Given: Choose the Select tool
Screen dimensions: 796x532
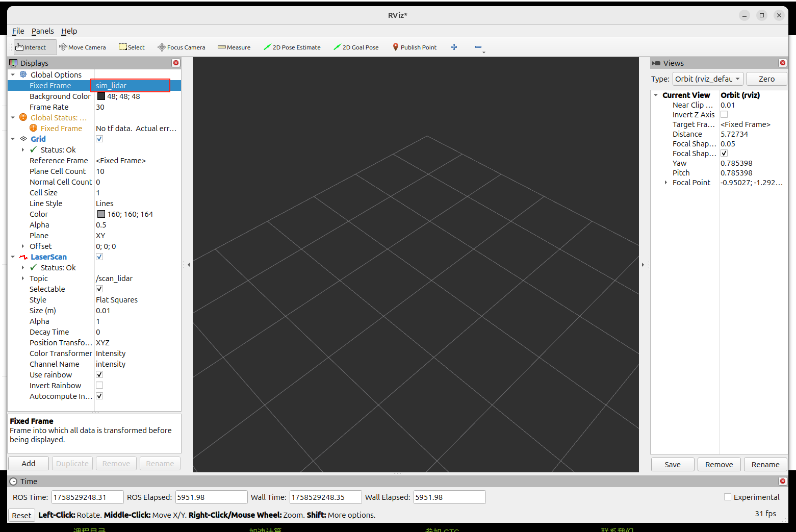Looking at the screenshot, I should (132, 47).
